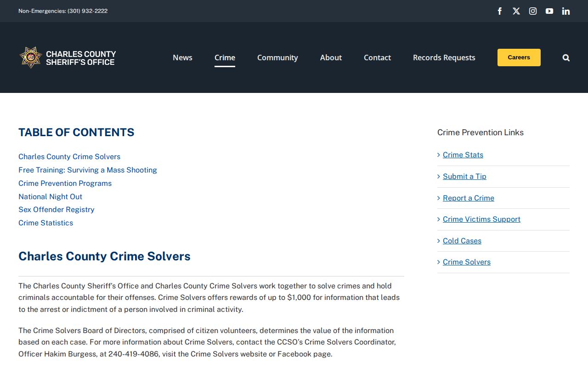
Task: Open the LinkedIn social icon
Action: 566,11
